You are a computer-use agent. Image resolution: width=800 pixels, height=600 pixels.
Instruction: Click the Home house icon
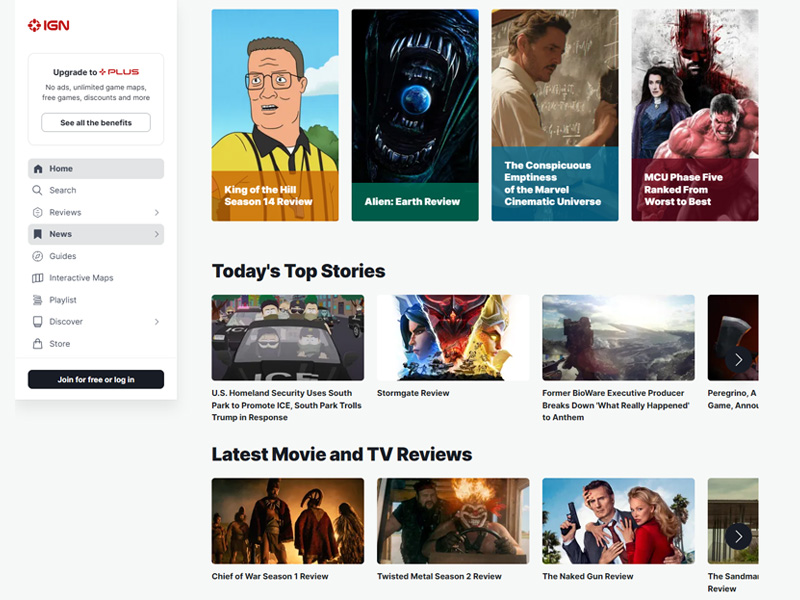(38, 169)
